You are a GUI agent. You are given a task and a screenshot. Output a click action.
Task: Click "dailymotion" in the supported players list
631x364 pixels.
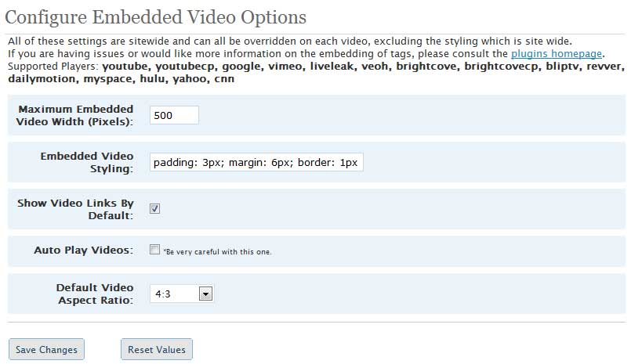click(42, 79)
